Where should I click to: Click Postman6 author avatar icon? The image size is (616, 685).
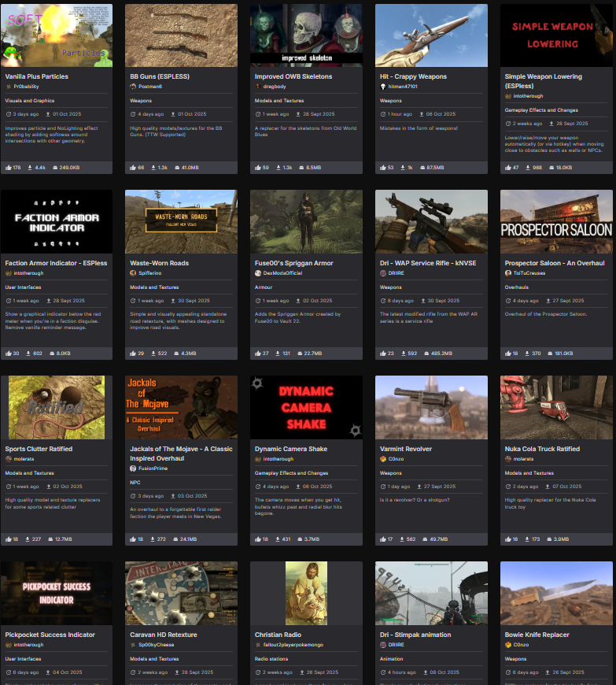pyautogui.click(x=133, y=87)
